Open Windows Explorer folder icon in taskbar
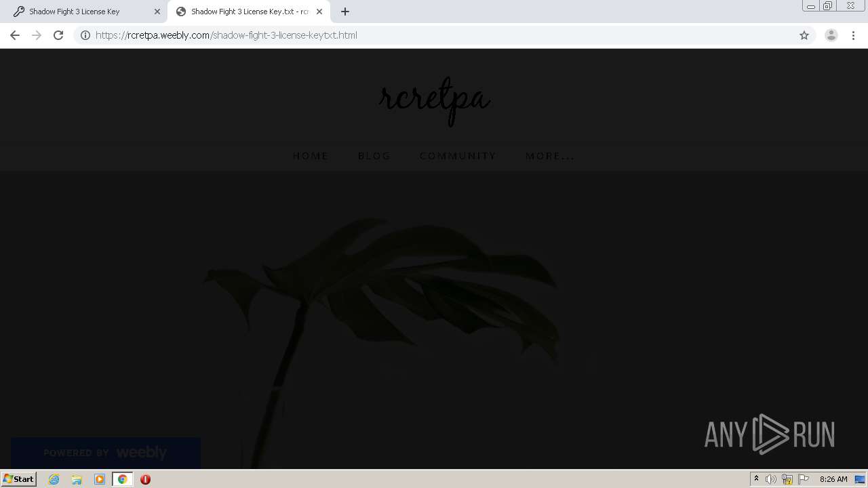This screenshot has width=868, height=488. coord(77,479)
